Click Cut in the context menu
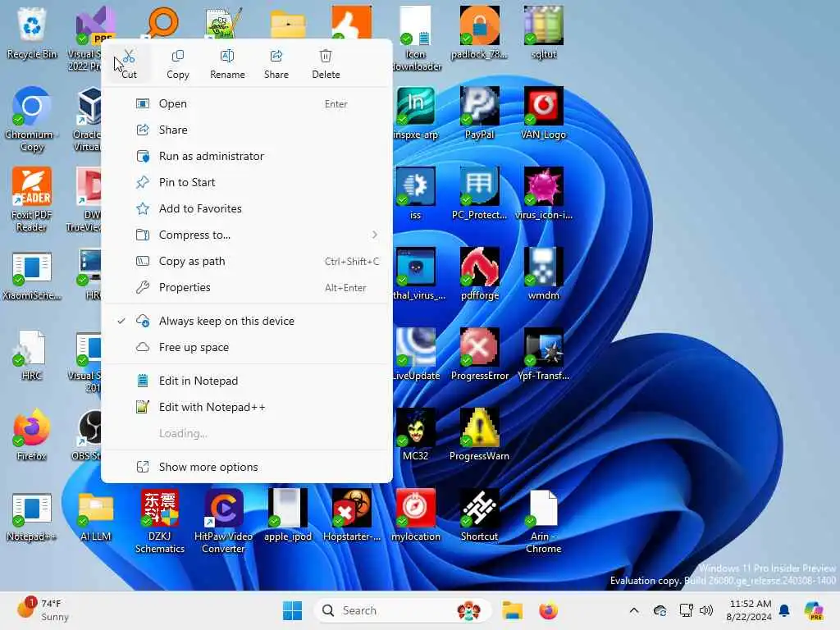The height and width of the screenshot is (630, 840). (129, 64)
